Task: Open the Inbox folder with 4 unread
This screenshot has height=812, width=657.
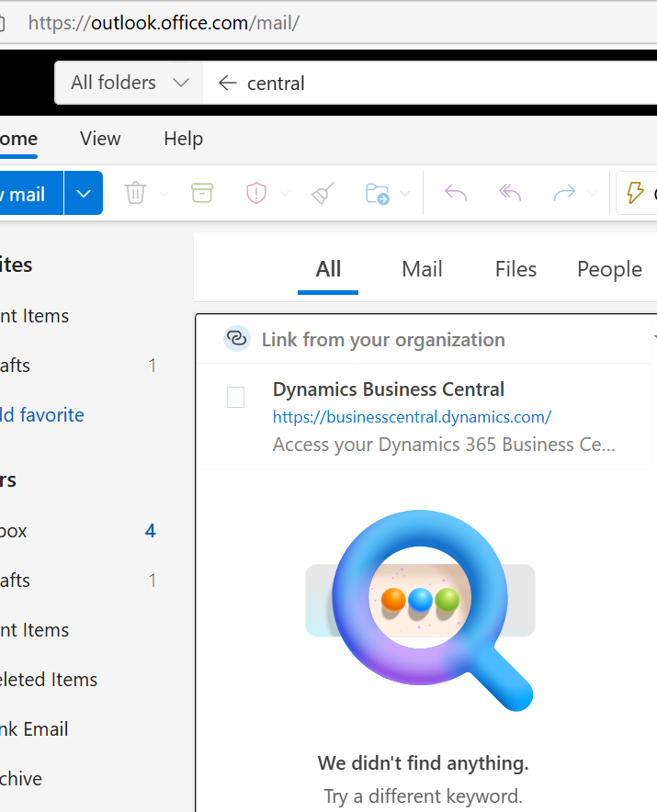Action: 78,531
